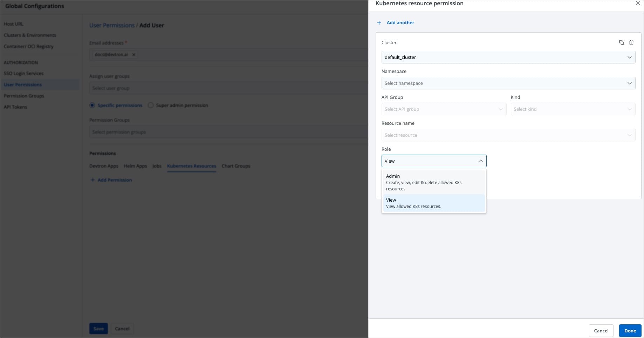The width and height of the screenshot is (644, 338).
Task: Switch to the Chart Groups tab
Action: pos(236,166)
